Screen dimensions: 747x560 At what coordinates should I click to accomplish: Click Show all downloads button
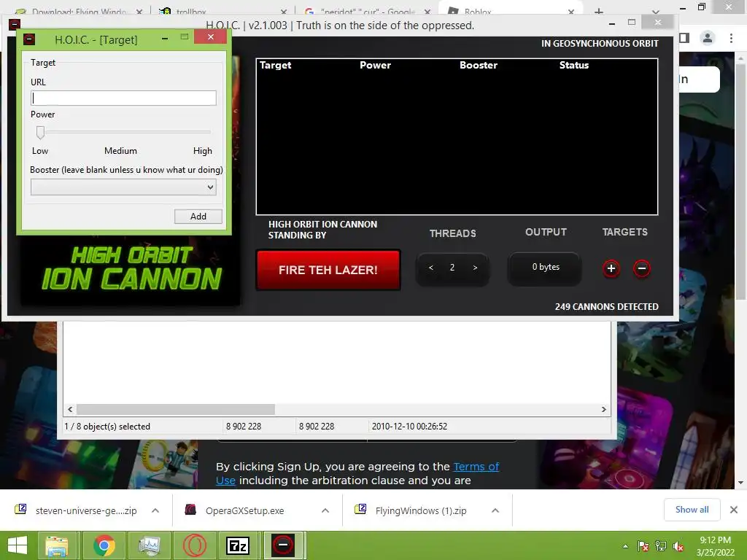[x=692, y=510]
